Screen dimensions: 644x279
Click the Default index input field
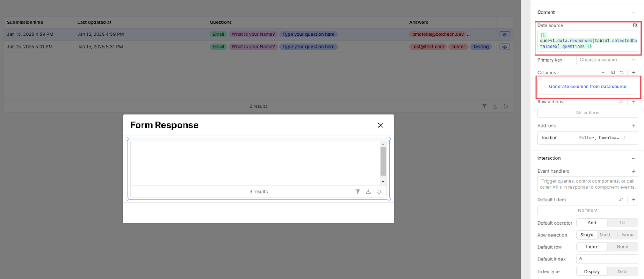[607, 259]
